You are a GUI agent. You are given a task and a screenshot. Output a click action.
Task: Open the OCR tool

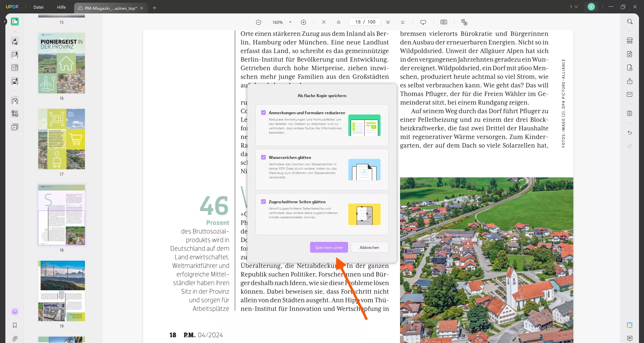(x=630, y=40)
